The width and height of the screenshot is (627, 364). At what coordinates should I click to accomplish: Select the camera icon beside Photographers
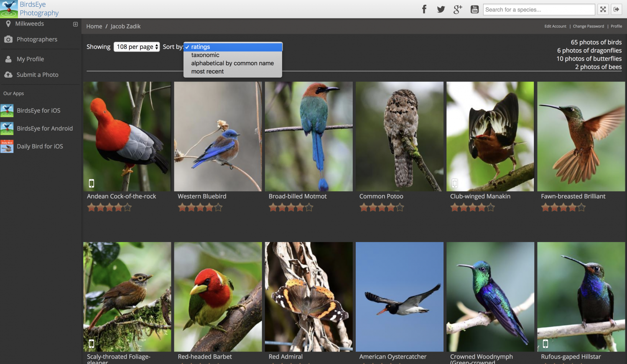(x=9, y=39)
